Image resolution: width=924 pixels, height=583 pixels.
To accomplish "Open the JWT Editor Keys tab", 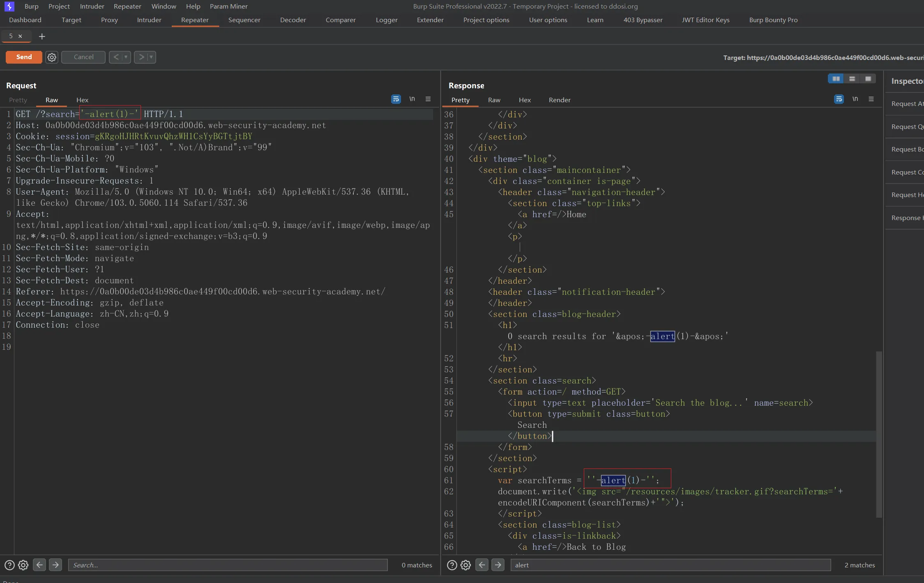I will pos(705,20).
